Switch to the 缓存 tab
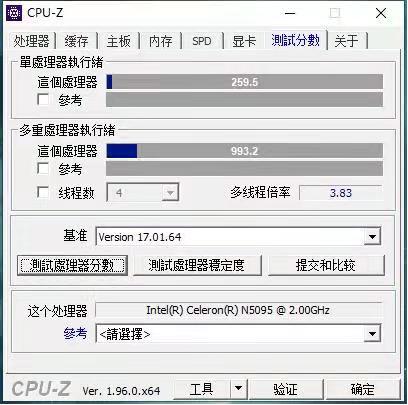Image resolution: width=408 pixels, height=405 pixels. click(x=76, y=41)
